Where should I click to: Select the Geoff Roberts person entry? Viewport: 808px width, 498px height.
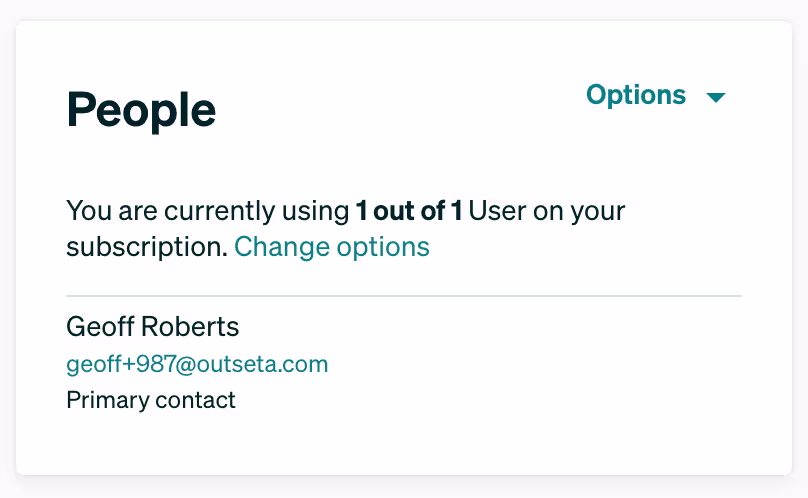click(152, 327)
